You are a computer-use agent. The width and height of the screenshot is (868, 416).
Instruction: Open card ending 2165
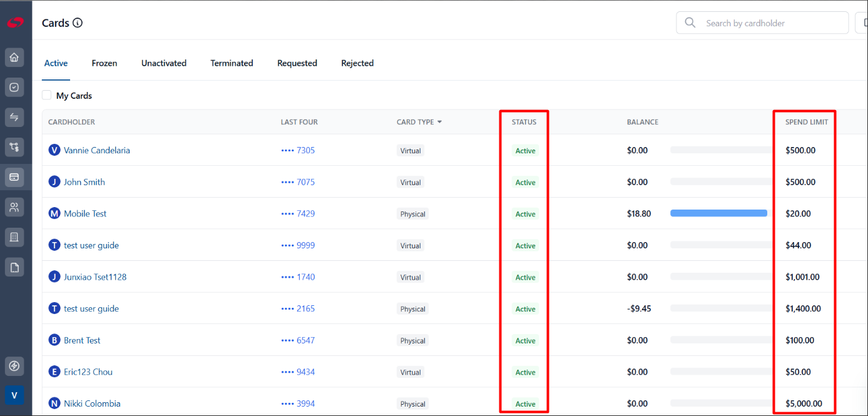(x=298, y=308)
